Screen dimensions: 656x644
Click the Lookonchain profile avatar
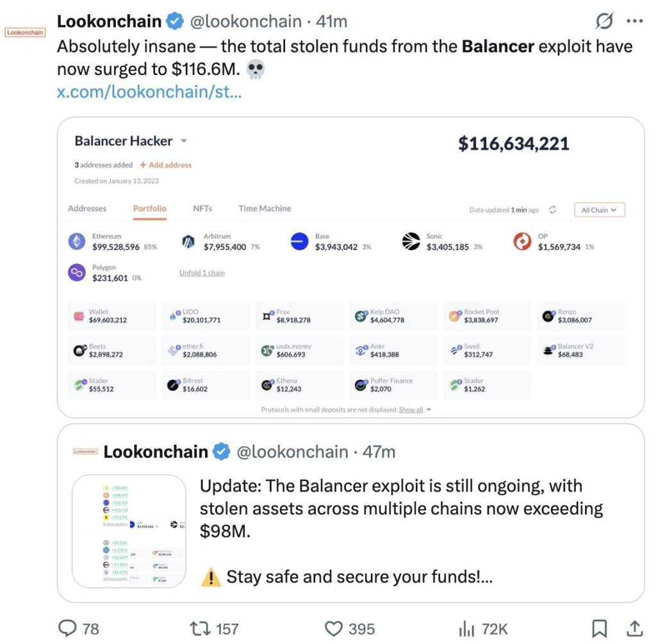[25, 31]
